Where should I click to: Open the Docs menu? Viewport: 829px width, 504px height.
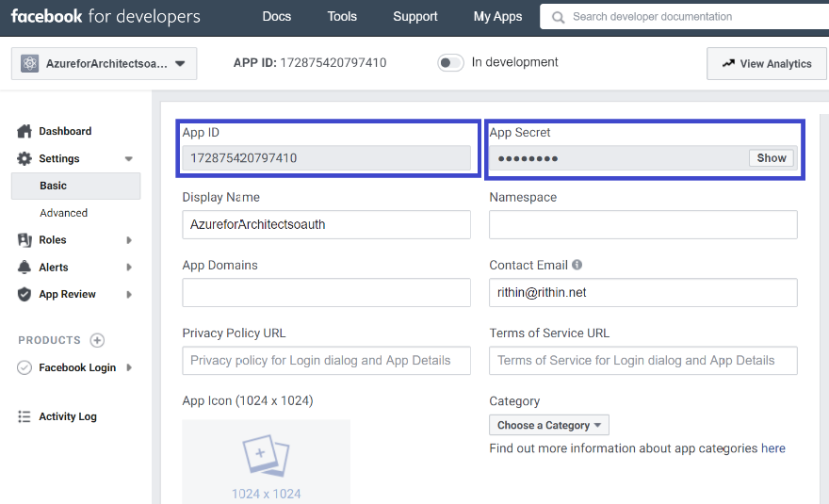277,17
